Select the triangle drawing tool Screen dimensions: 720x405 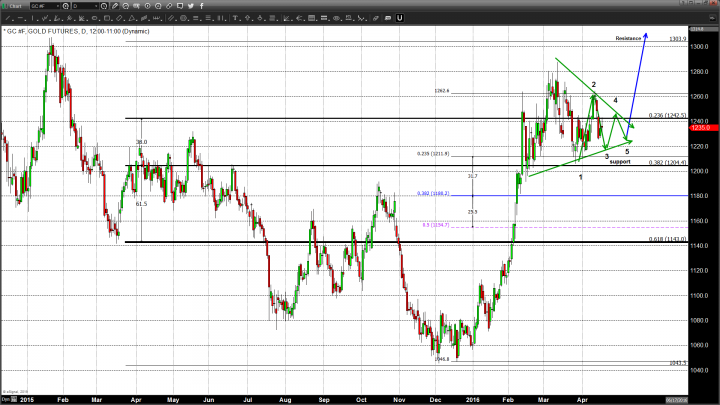132,18
